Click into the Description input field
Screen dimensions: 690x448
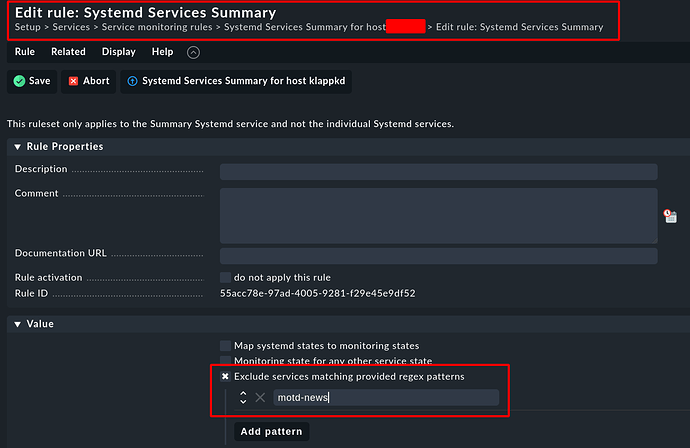[x=438, y=171]
